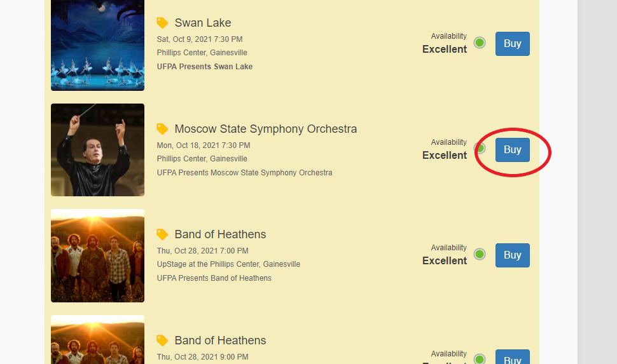Open the Band of Heathens 7:00 PM thumbnail

97,255
